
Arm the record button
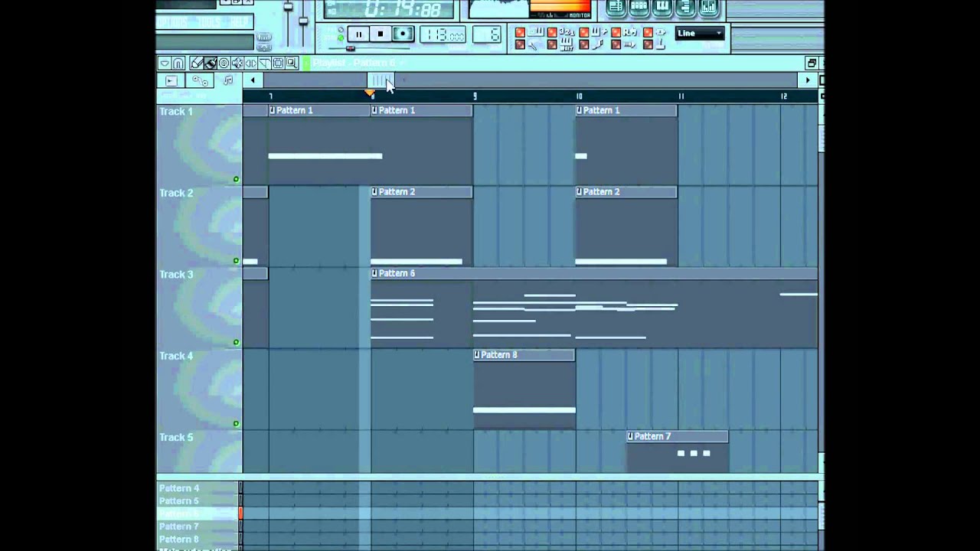403,34
